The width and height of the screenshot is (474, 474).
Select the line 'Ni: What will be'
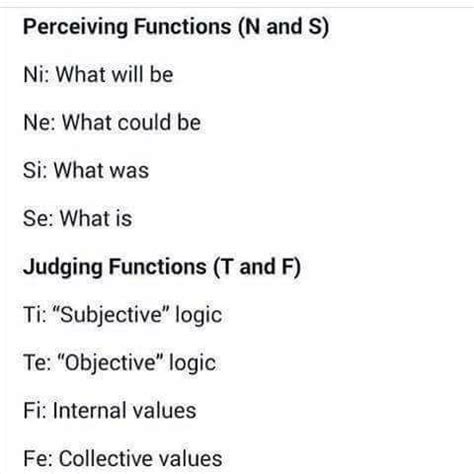98,74
